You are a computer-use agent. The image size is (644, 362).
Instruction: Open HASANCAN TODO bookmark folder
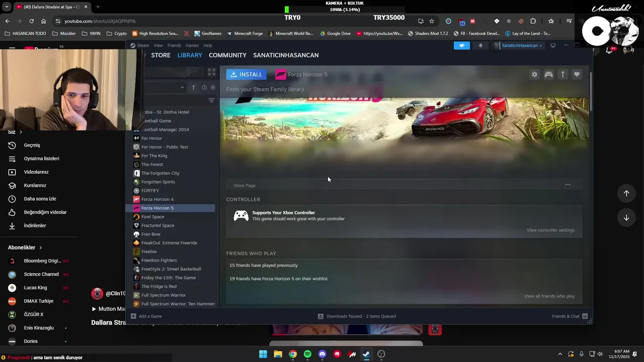tap(25, 34)
